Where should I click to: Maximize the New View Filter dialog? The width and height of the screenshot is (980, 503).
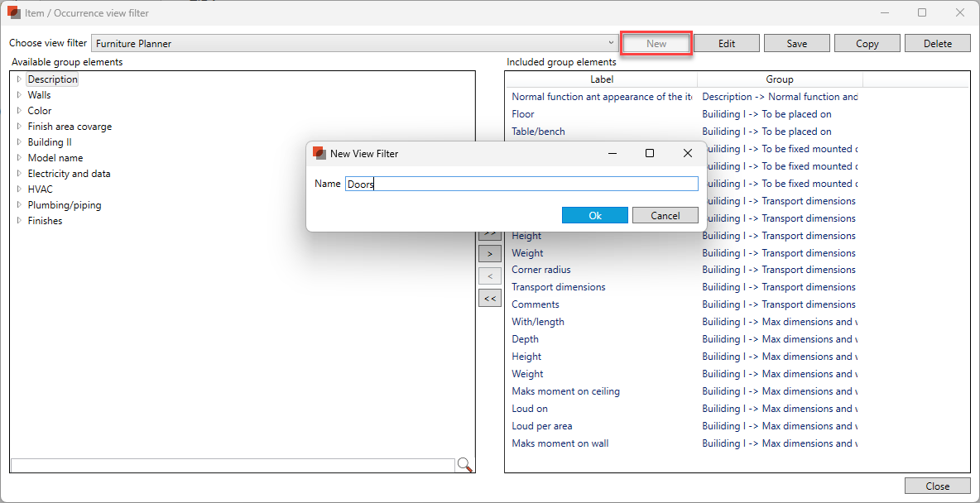click(x=650, y=153)
